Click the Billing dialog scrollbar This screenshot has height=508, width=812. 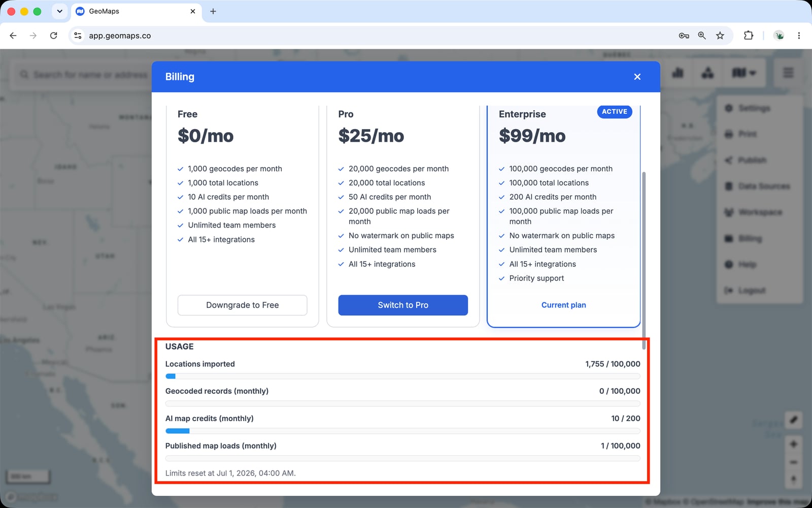(644, 260)
